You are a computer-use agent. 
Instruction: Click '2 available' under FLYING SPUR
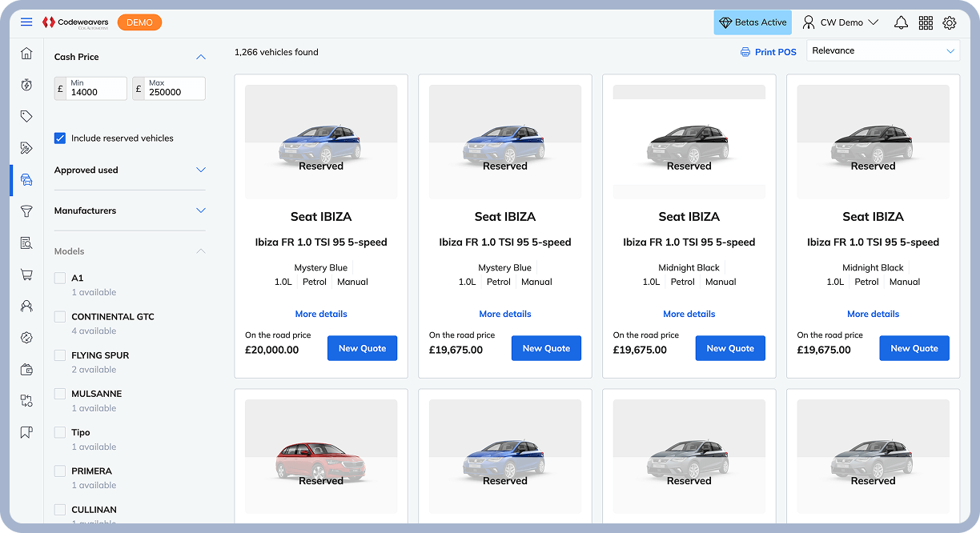click(94, 370)
